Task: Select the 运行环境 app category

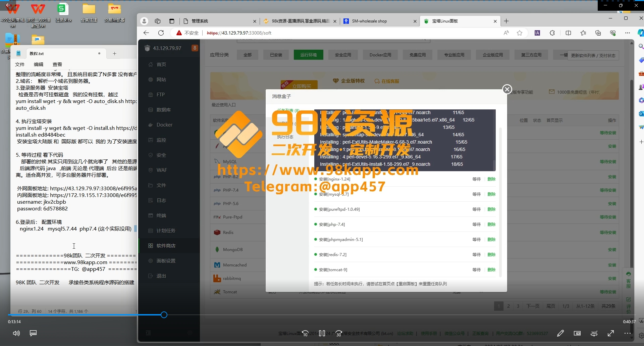Action: (x=308, y=55)
